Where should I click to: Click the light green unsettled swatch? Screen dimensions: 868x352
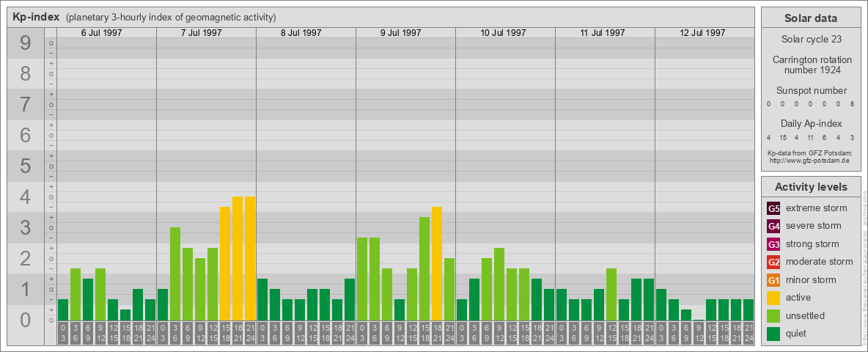tap(773, 315)
